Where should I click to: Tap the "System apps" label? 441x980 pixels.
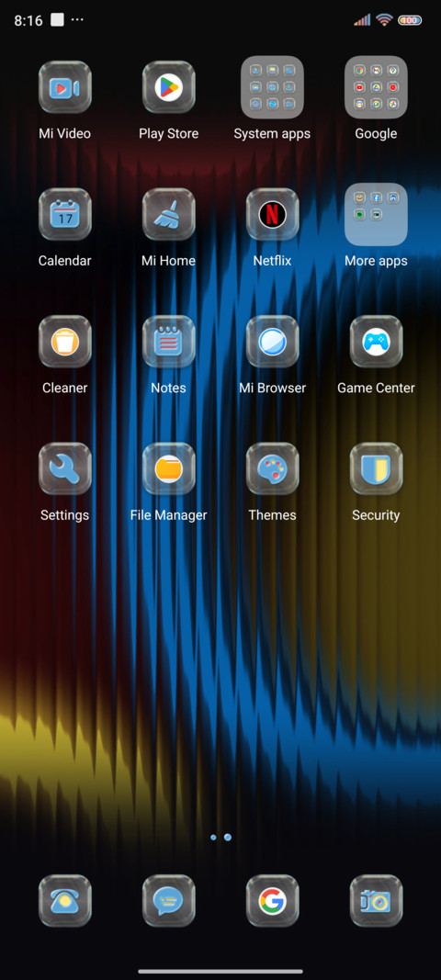272,133
